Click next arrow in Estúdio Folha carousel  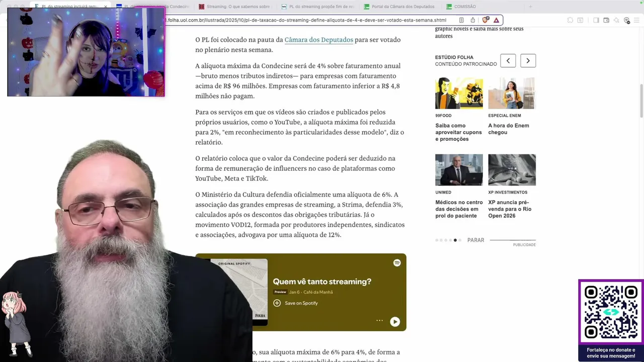pyautogui.click(x=528, y=60)
